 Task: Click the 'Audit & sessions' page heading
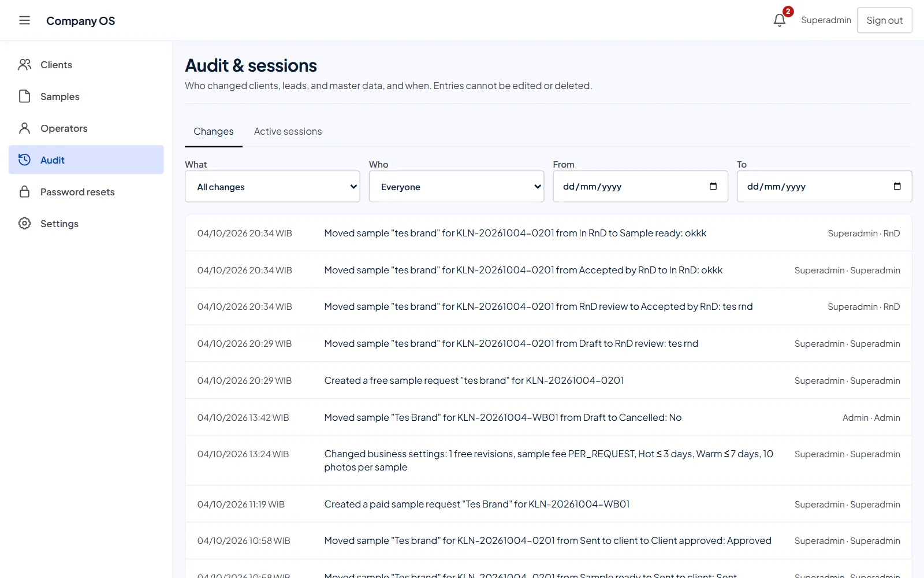251,65
